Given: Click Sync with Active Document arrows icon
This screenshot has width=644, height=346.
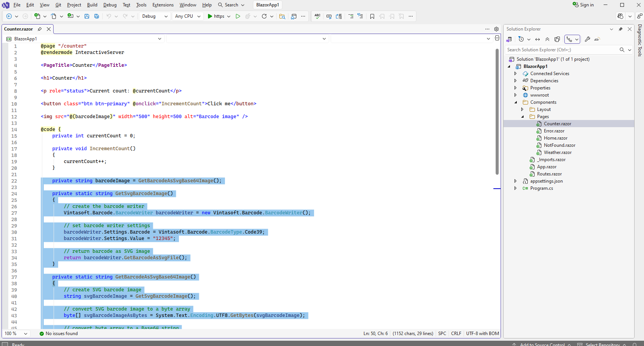Looking at the screenshot, I should pos(538,39).
